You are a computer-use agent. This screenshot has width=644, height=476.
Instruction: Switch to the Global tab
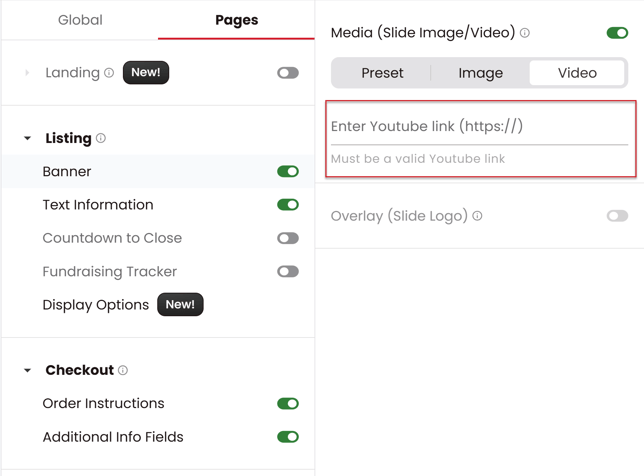coord(80,20)
